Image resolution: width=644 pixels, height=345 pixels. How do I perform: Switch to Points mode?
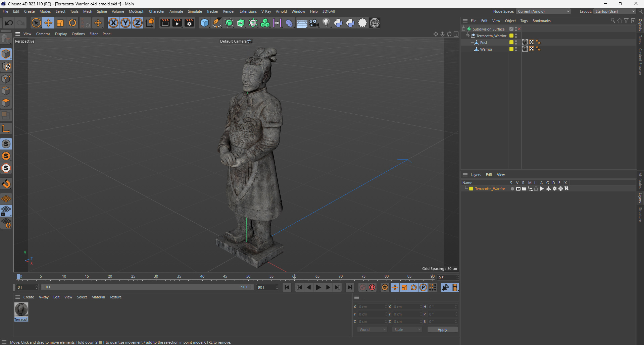(x=6, y=79)
